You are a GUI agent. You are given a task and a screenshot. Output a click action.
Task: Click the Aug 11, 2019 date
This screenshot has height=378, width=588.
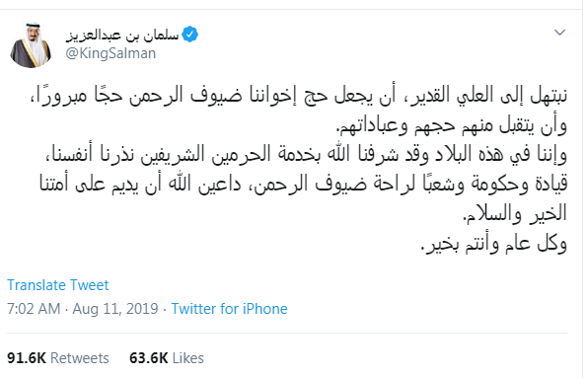pos(115,309)
